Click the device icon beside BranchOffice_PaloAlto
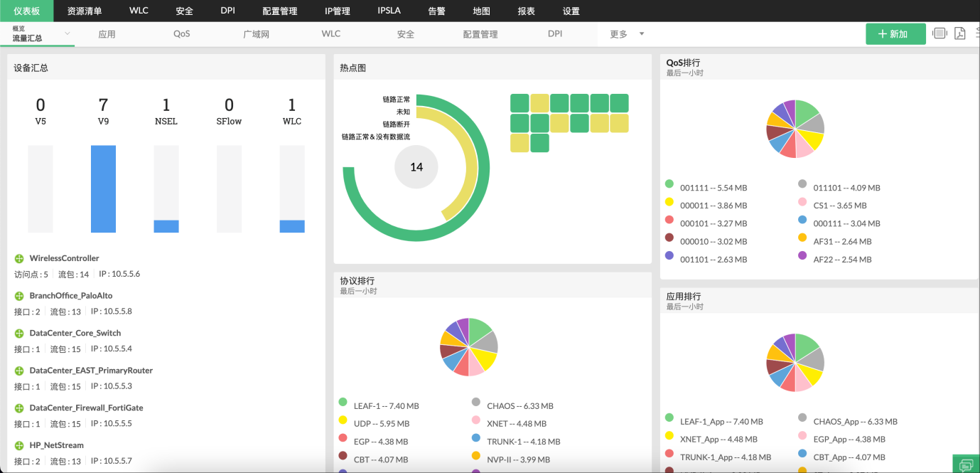Screen dimensions: 980x473 (19, 296)
